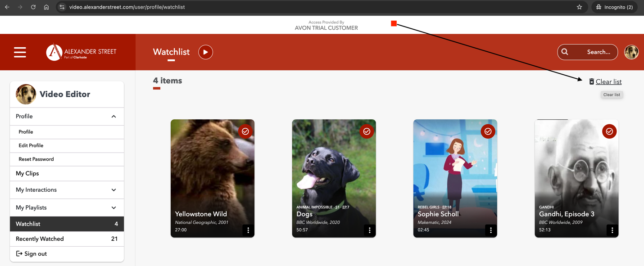This screenshot has height=266, width=644.
Task: Reload the page in the browser
Action: 33,7
